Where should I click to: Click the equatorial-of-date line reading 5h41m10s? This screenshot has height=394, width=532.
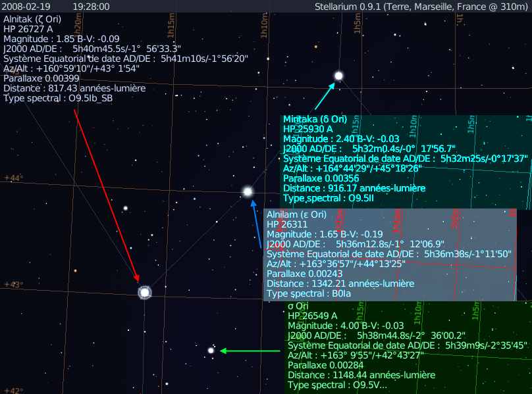[x=126, y=59]
